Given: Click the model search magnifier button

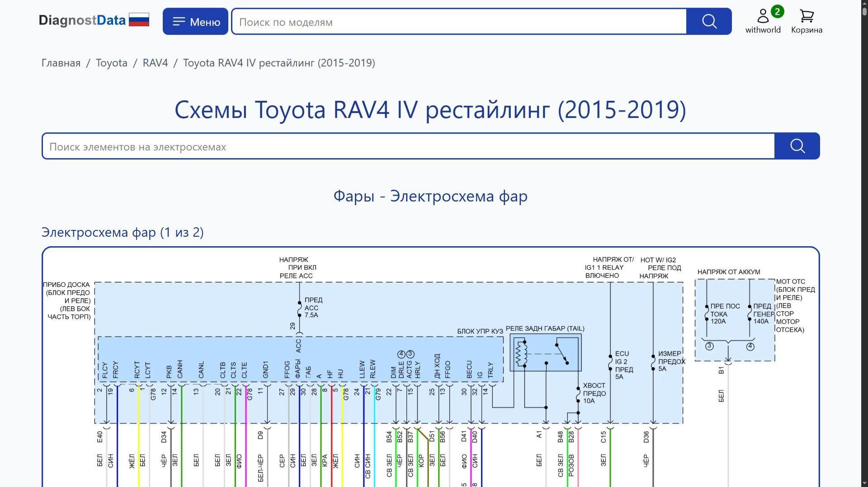Looking at the screenshot, I should [709, 21].
